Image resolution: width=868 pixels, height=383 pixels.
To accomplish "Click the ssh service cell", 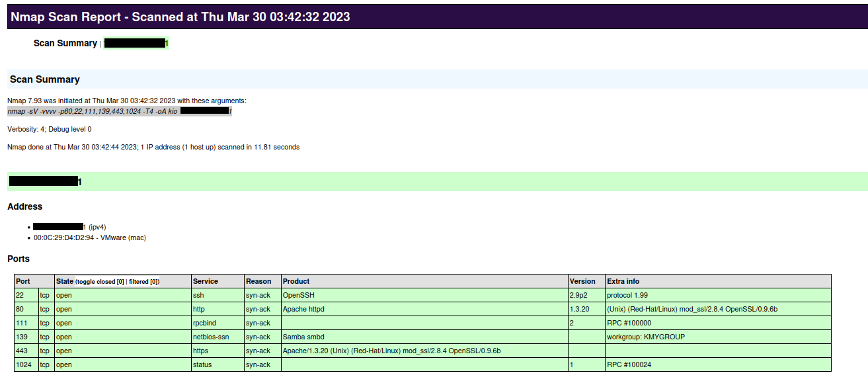I will click(x=198, y=295).
